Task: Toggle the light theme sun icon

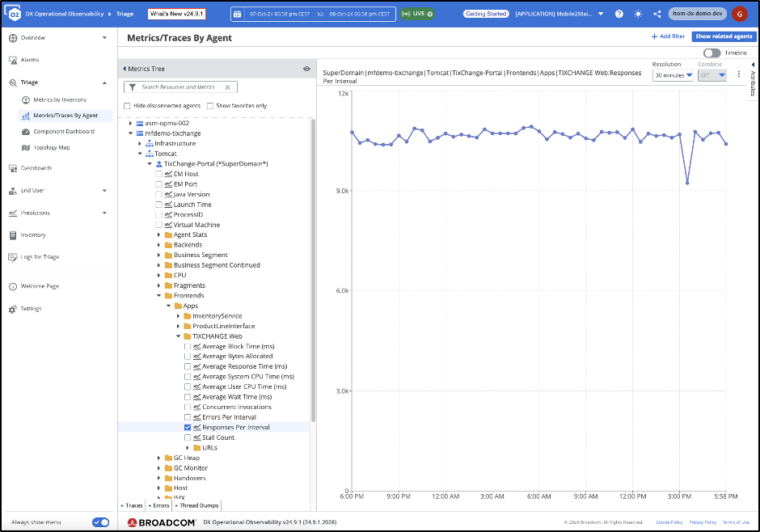Action: click(638, 14)
